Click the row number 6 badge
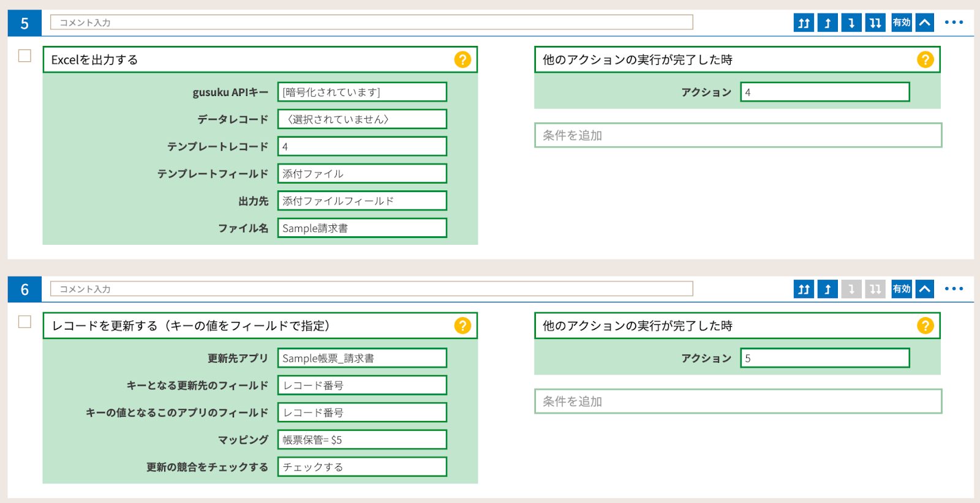The image size is (980, 503). (x=24, y=289)
